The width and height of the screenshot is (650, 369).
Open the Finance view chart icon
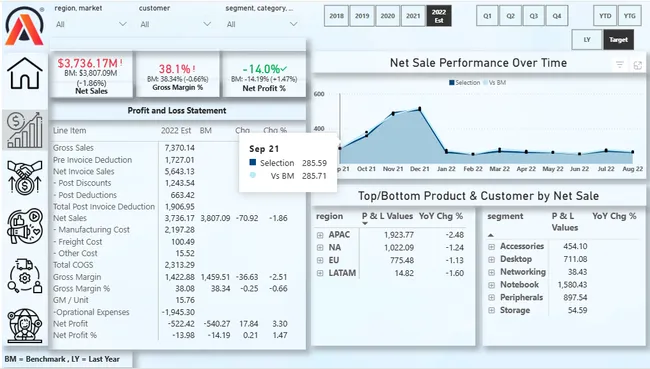tap(24, 131)
